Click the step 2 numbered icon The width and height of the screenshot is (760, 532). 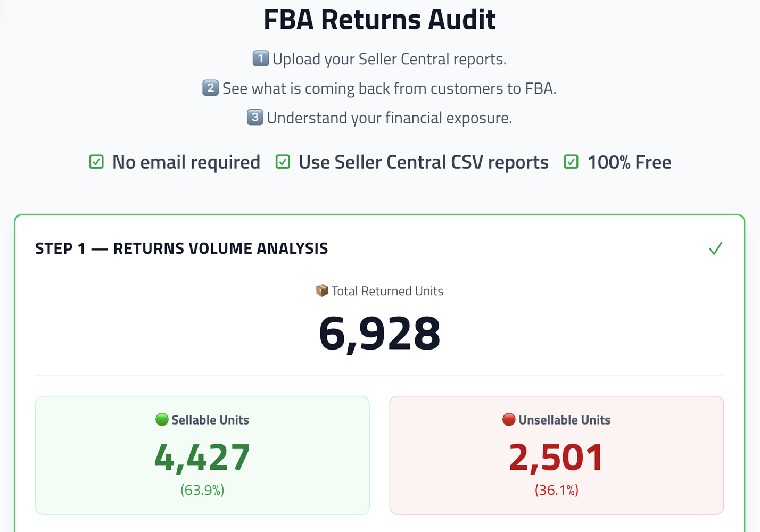point(210,88)
